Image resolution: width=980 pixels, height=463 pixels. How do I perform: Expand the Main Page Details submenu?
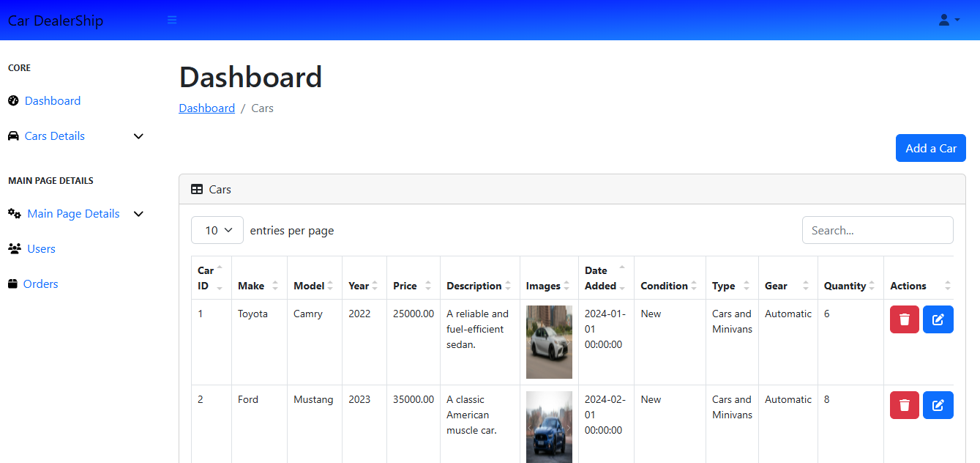[138, 214]
